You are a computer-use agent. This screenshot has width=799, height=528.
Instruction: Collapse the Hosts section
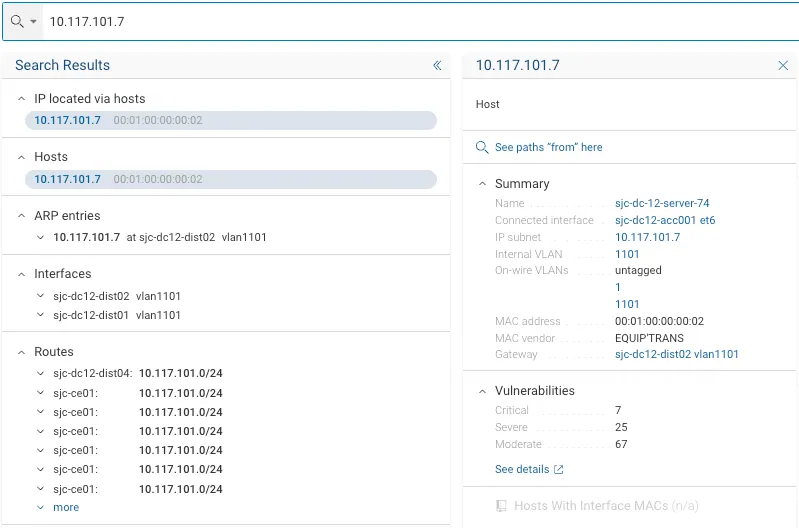(21, 157)
